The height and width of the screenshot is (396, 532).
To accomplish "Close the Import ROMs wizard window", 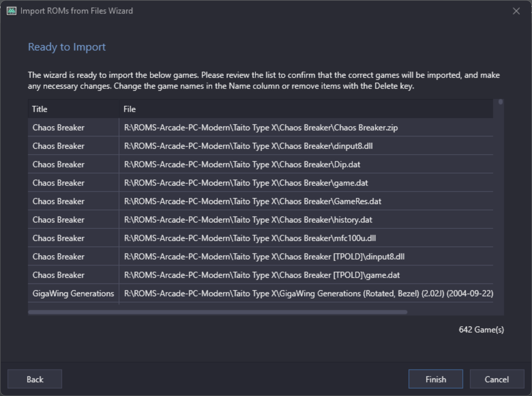I will pos(516,11).
